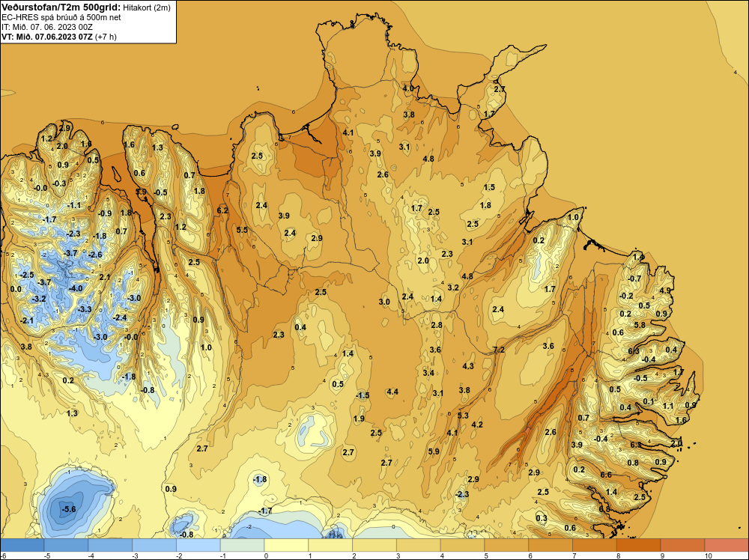Screen dimensions: 749x560
Task: Click the temperature value "5.5" on the map
Action: pos(242,230)
